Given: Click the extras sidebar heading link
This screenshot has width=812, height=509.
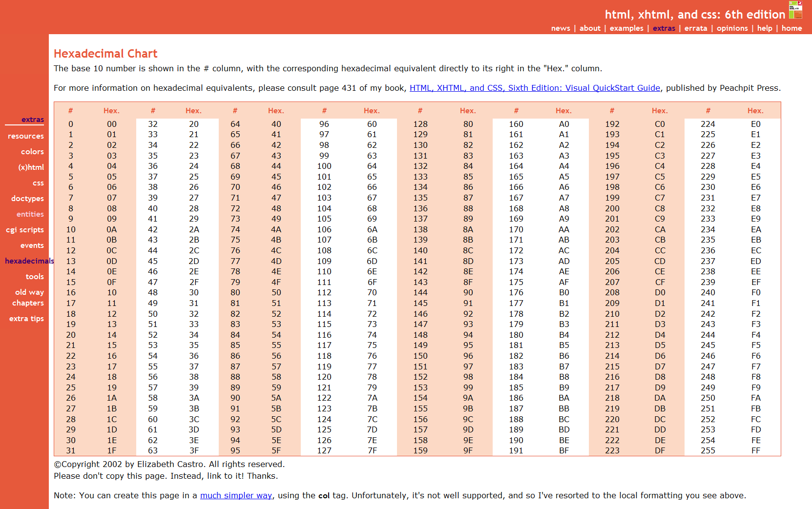Looking at the screenshot, I should 33,120.
